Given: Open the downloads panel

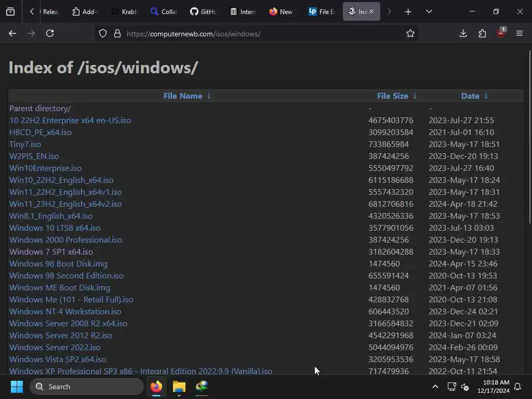Looking at the screenshot, I should [x=463, y=33].
